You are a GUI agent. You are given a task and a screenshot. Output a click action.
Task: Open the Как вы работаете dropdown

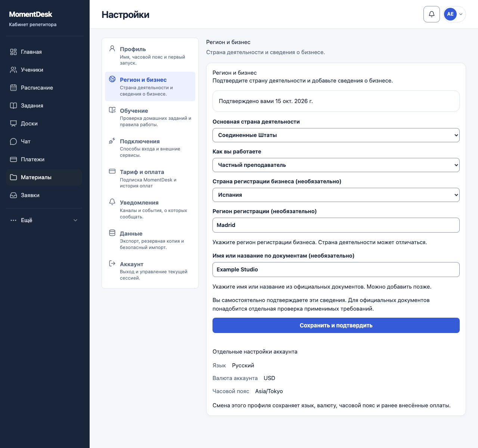tap(336, 165)
